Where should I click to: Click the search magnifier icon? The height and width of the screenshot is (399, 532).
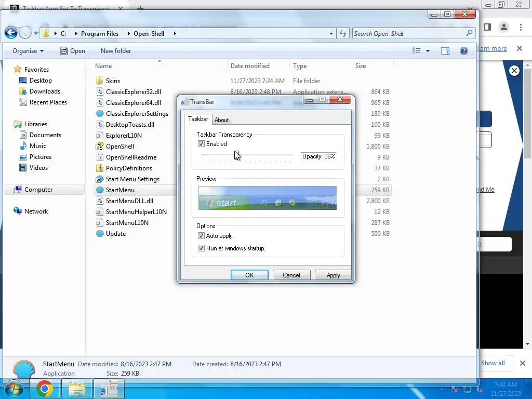(469, 33)
